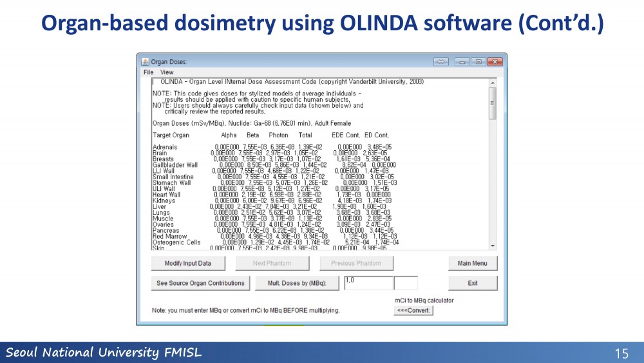Click the OLINDA copyright header line
This screenshot has height=363, width=644.
[x=292, y=82]
